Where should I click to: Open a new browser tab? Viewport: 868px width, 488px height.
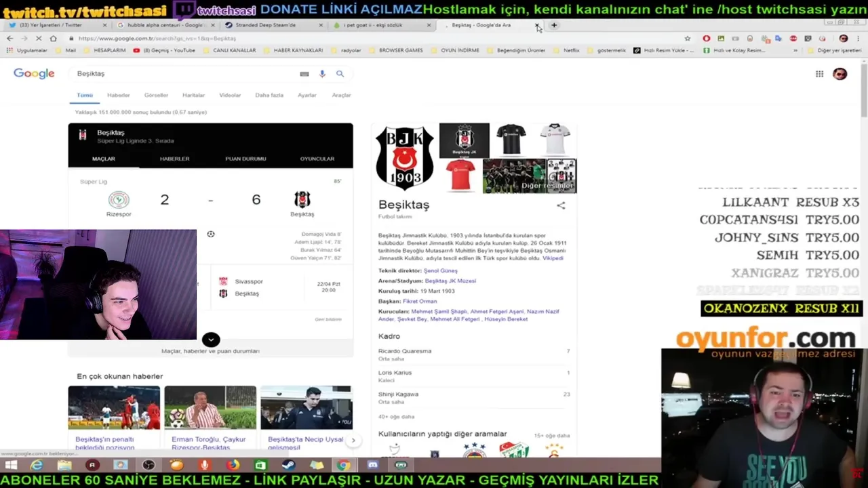point(554,25)
